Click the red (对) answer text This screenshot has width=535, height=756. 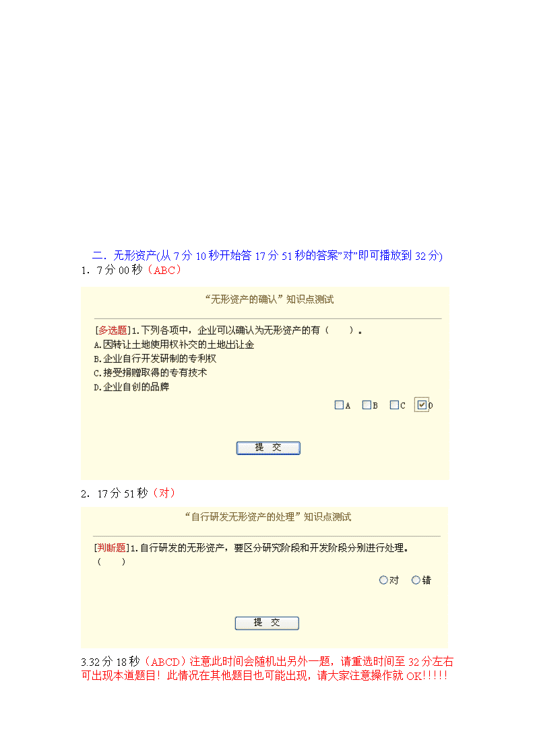[x=164, y=493]
